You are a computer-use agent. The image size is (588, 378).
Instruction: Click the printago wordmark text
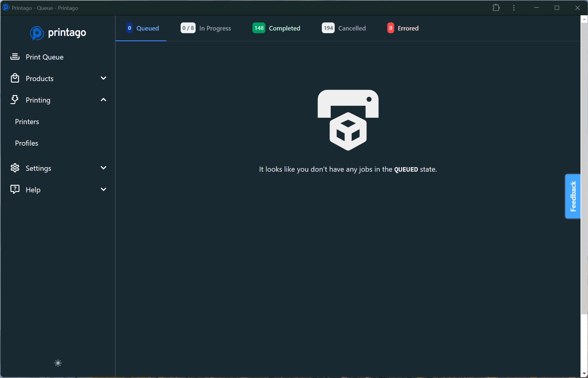[67, 33]
